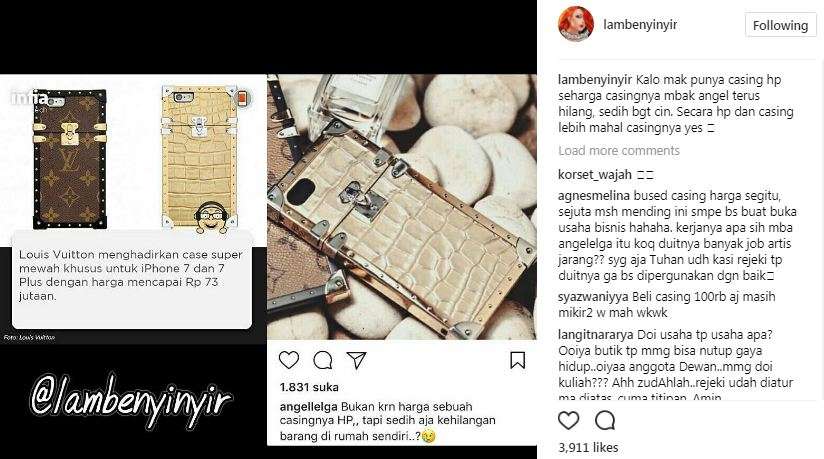Click the paper plane share icon
The height and width of the screenshot is (459, 824).
(x=356, y=360)
